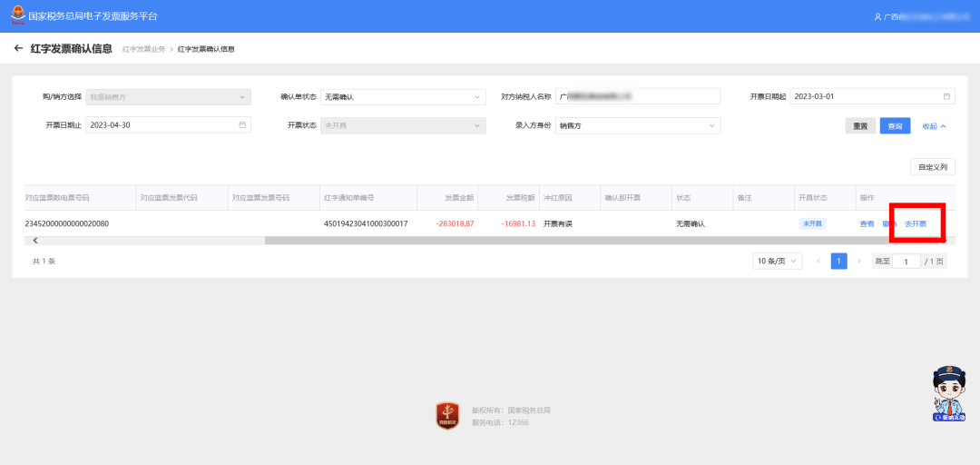Click the table's horizontal scrollbar thumb
980x465 pixels.
pos(604,241)
